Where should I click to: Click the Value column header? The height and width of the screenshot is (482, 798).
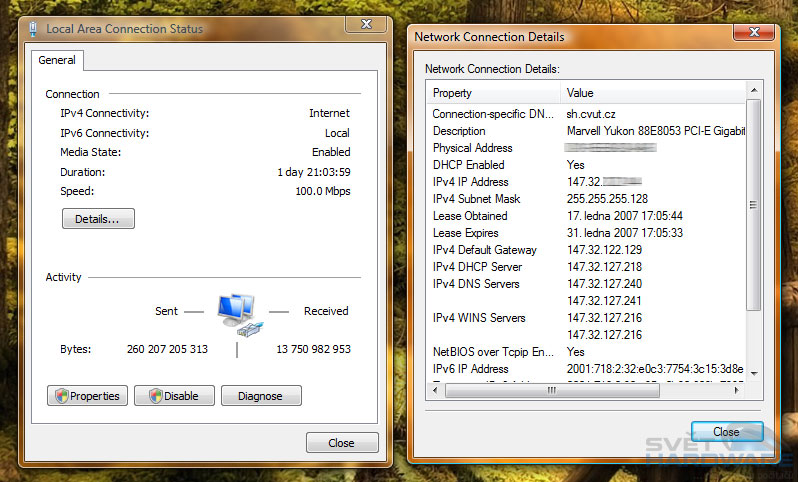(650, 93)
